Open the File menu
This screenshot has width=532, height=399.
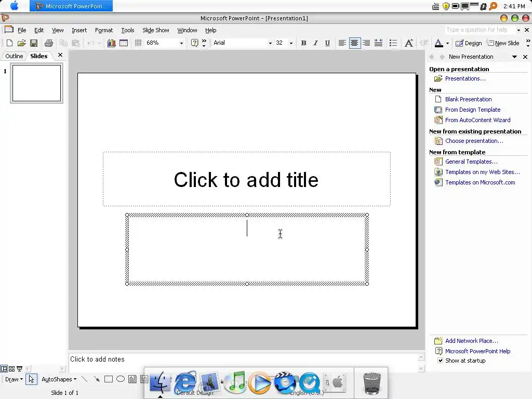(22, 30)
